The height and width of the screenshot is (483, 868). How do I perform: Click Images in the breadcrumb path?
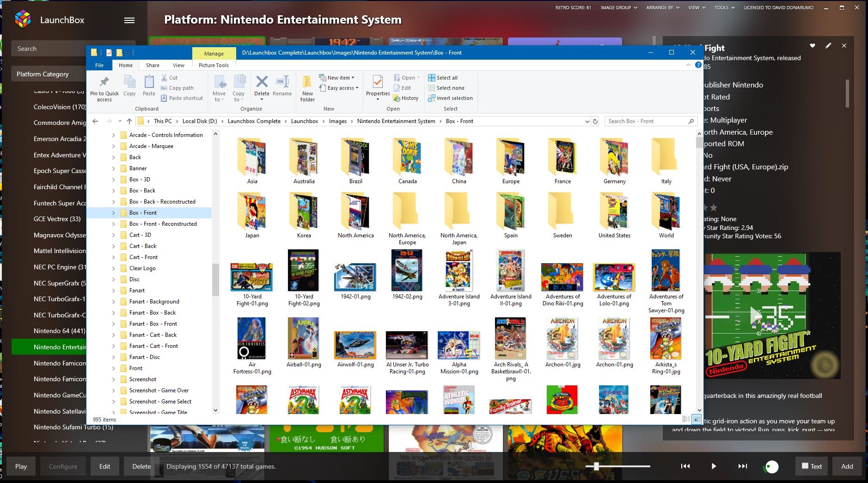pos(337,121)
